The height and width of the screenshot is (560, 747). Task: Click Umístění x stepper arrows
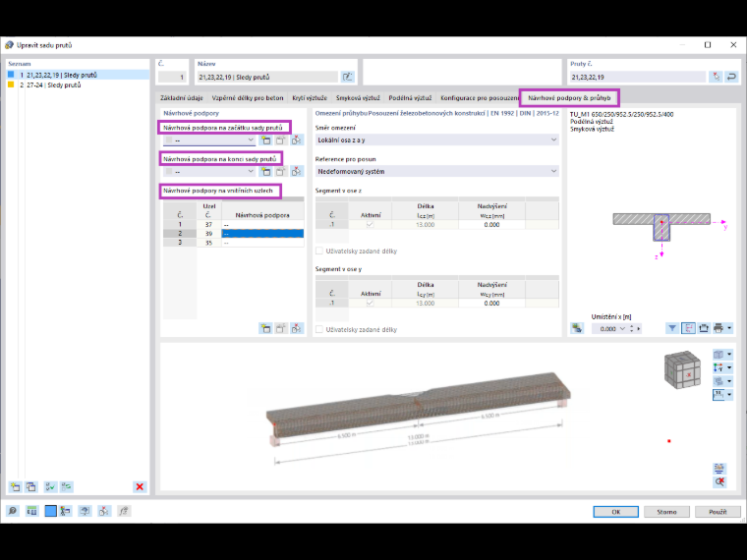pos(632,328)
